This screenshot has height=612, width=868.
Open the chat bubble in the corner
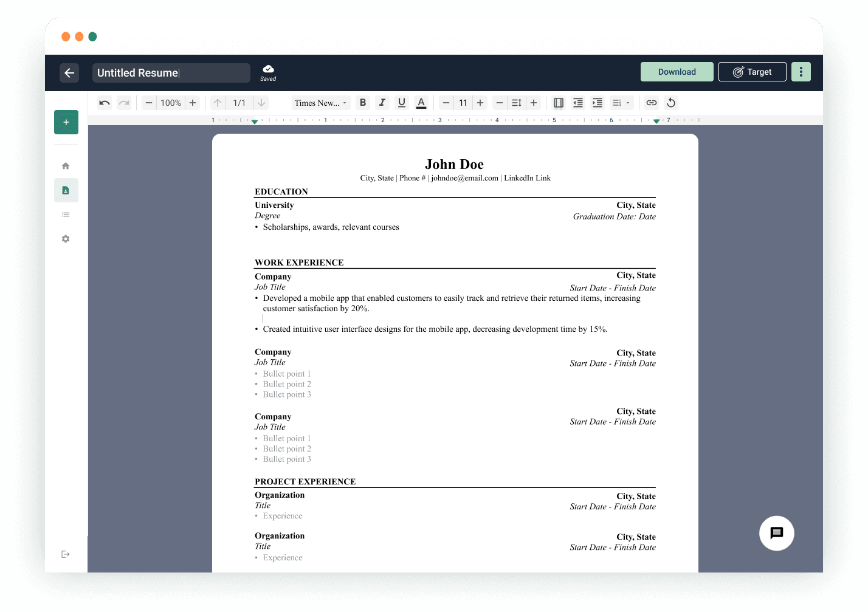776,533
